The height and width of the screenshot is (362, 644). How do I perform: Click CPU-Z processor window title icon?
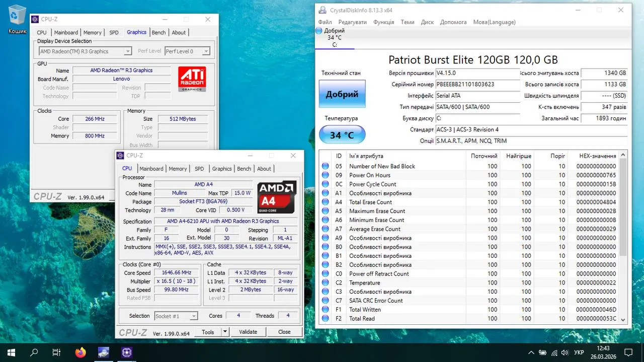click(x=120, y=156)
